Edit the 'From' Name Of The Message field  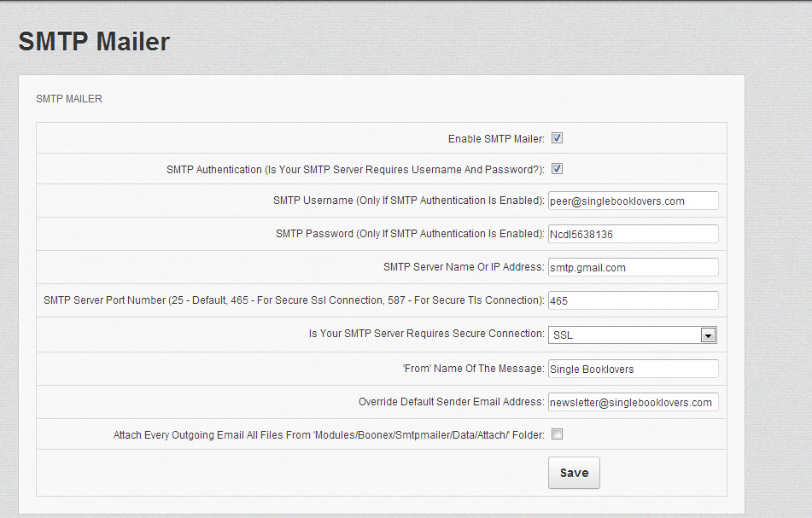633,369
